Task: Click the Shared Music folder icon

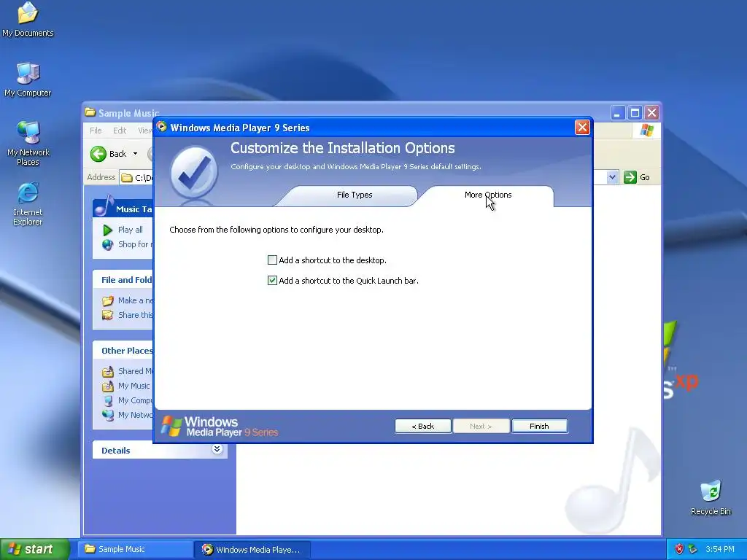Action: [108, 371]
